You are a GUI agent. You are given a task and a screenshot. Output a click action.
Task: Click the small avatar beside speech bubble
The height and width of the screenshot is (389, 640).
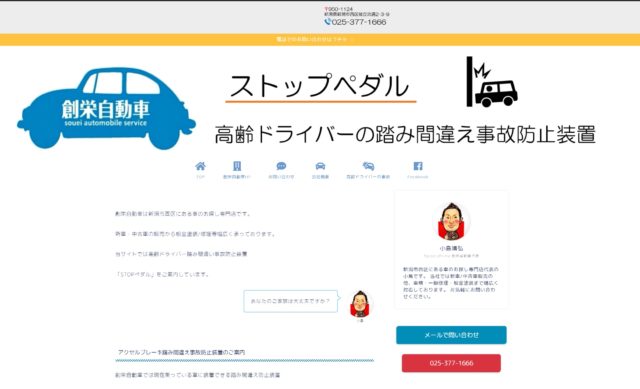tap(360, 305)
